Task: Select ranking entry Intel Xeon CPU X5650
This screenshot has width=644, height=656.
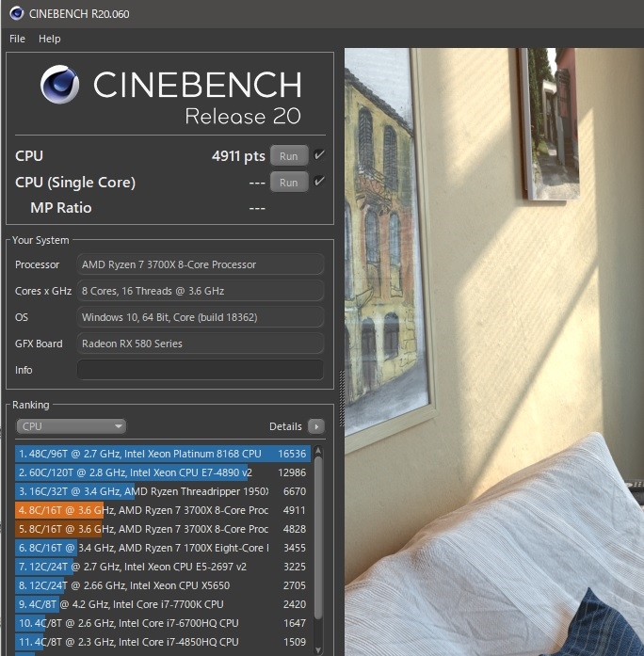Action: click(x=163, y=585)
